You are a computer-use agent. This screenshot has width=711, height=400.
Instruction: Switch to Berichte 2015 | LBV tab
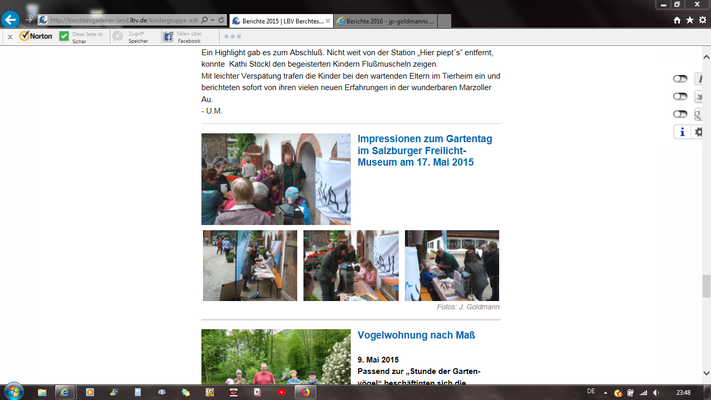tap(281, 21)
